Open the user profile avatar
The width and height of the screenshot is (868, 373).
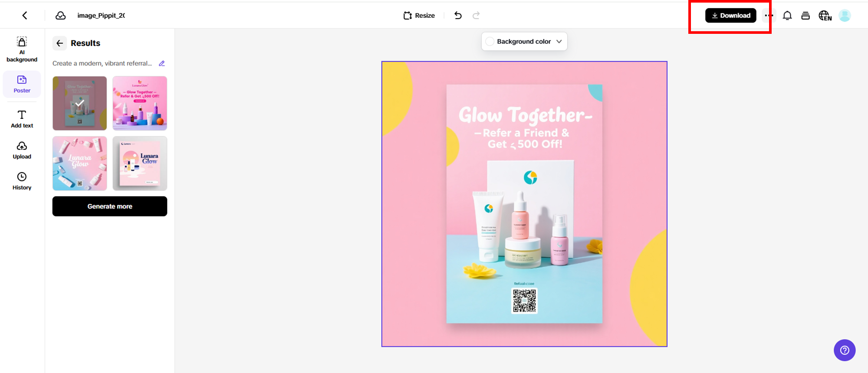(845, 16)
